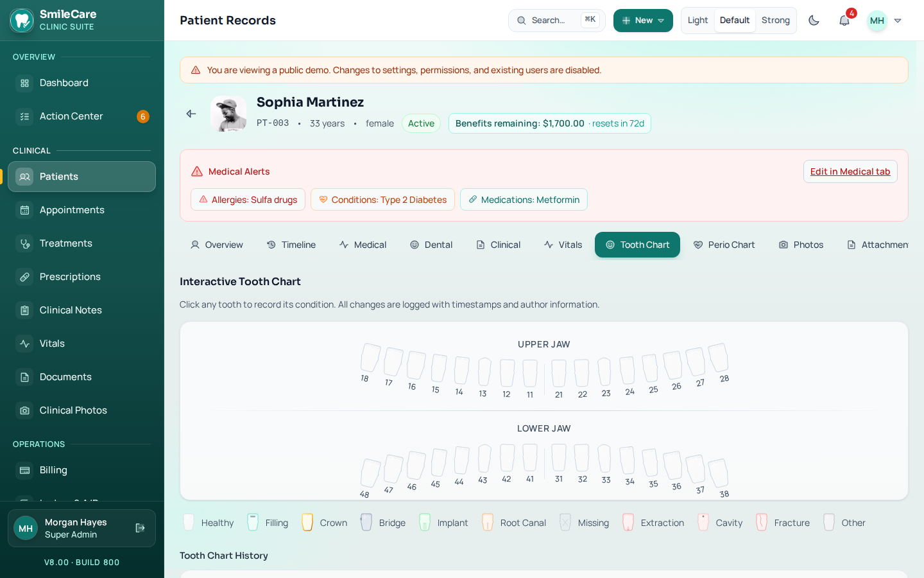Click the Healthy legend swatch
The image size is (924, 578).
tap(189, 522)
